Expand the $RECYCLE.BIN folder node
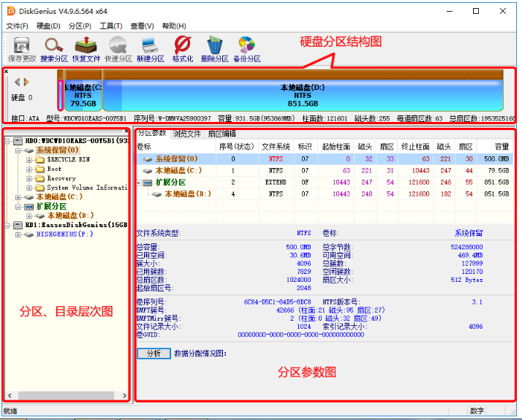Viewport: 522px width, 420px height. [x=29, y=160]
